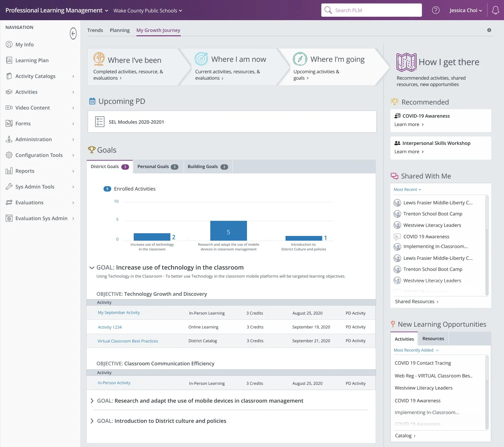Image resolution: width=504 pixels, height=447 pixels.
Task: Click the info icon near the tabs row
Action: pos(489,30)
